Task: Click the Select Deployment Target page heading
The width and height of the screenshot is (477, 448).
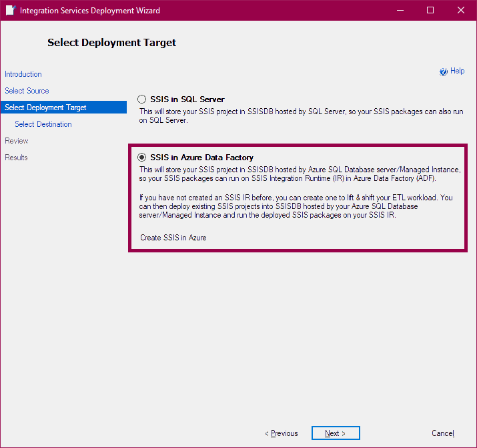Action: click(x=111, y=43)
